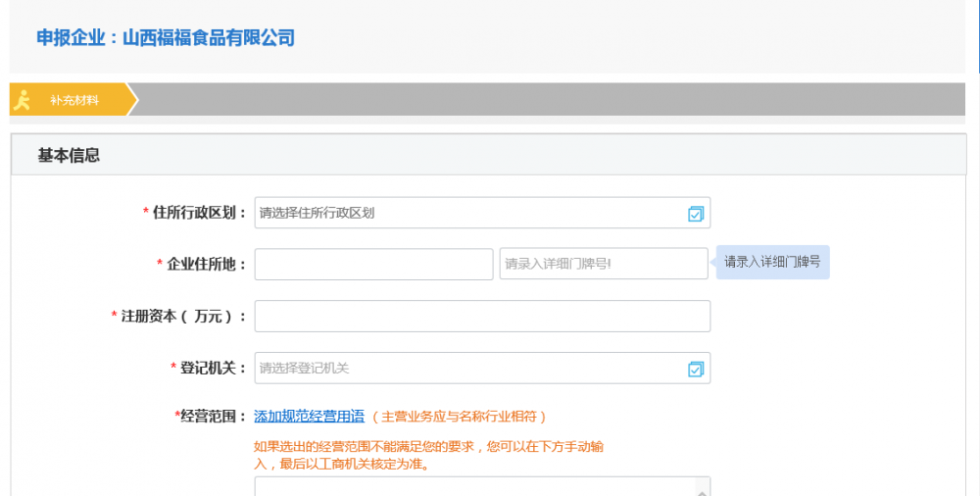Open the 住所行政区划 selector icon
The image size is (980, 496).
[696, 214]
